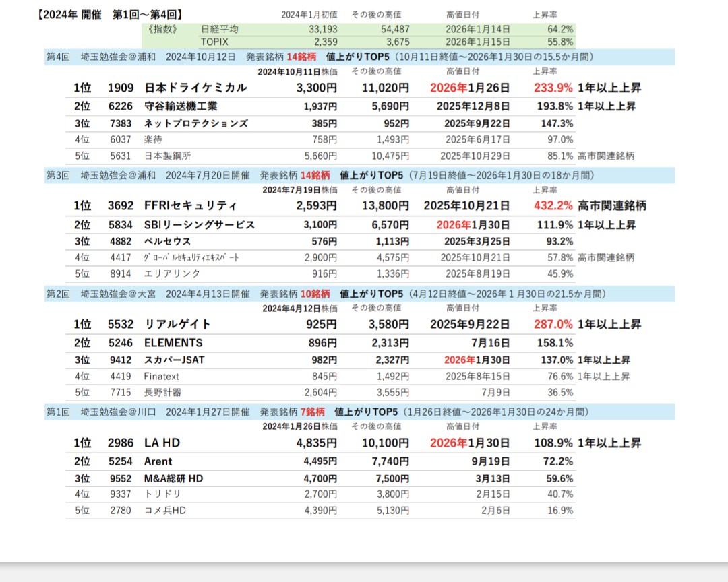Click the 日経平均 initial value 33,193
This screenshot has height=582, width=728.
pos(323,29)
